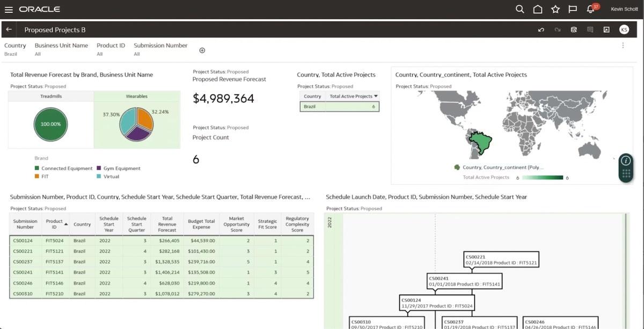644x329 pixels.
Task: Open notifications bell with 37 badge
Action: click(x=591, y=9)
